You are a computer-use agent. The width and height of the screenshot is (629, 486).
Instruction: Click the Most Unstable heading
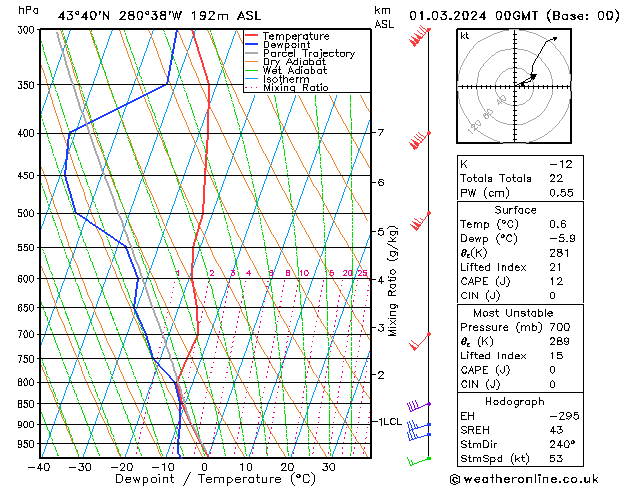pos(513,313)
